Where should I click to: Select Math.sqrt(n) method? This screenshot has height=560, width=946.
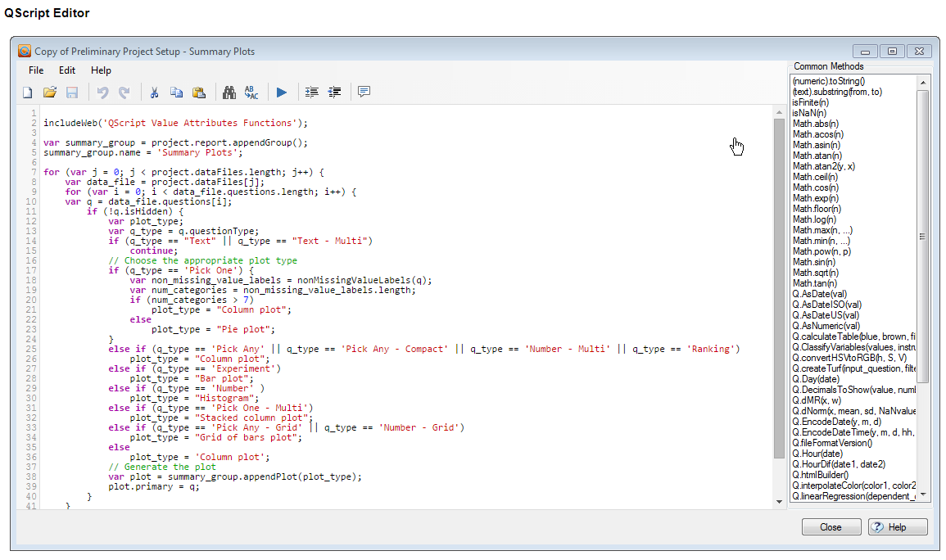click(x=816, y=273)
